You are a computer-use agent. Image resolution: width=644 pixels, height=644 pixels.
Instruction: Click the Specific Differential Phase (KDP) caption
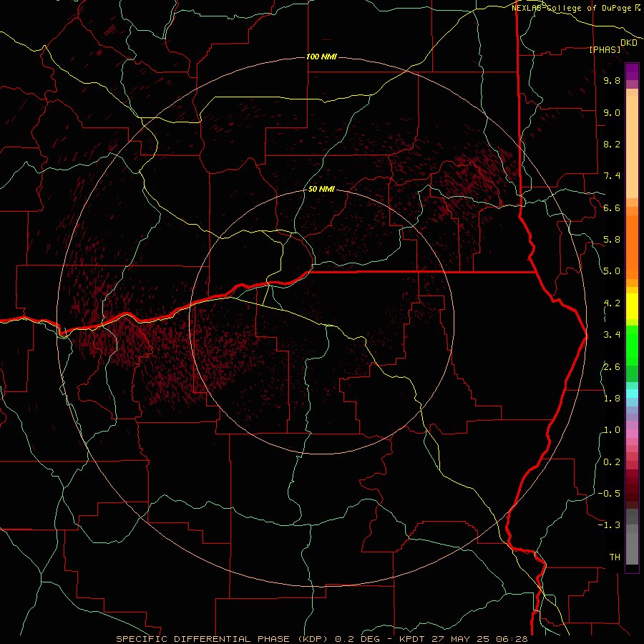click(x=223, y=639)
